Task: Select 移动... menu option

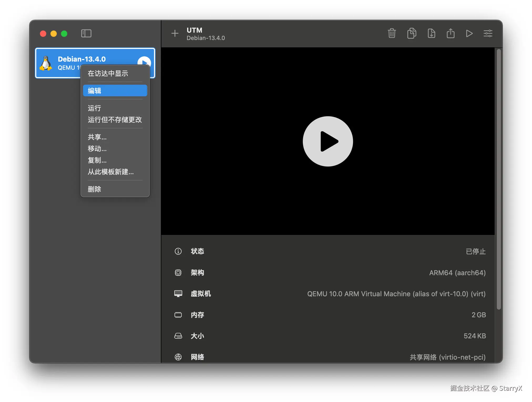Action: [x=97, y=149]
